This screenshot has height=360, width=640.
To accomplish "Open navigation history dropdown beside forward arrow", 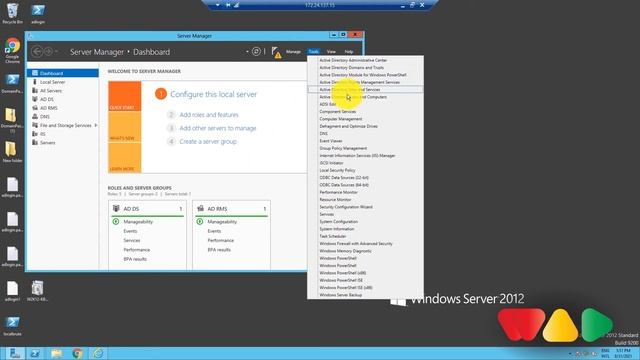I will click(x=56, y=52).
